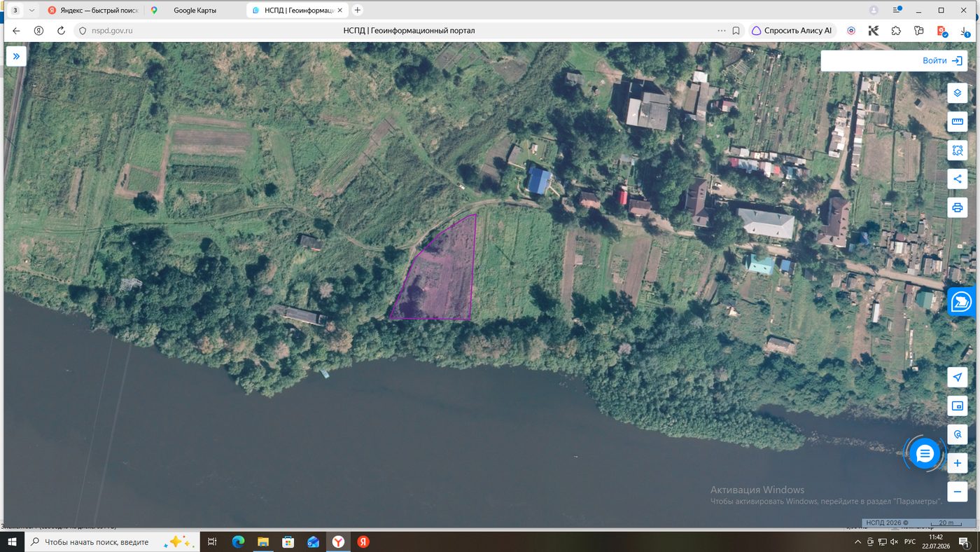Expand the left sidebar with double chevron
Image resolution: width=980 pixels, height=552 pixels.
click(16, 56)
